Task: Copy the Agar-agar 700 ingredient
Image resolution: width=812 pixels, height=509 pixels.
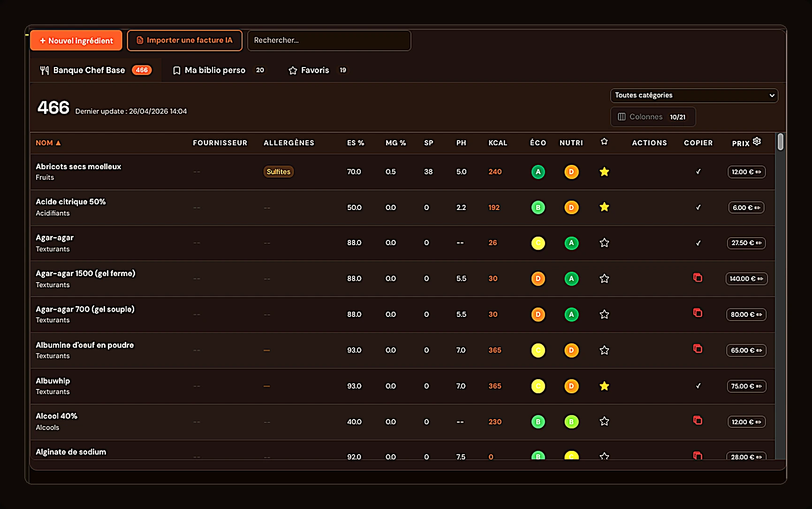Action: click(x=698, y=313)
